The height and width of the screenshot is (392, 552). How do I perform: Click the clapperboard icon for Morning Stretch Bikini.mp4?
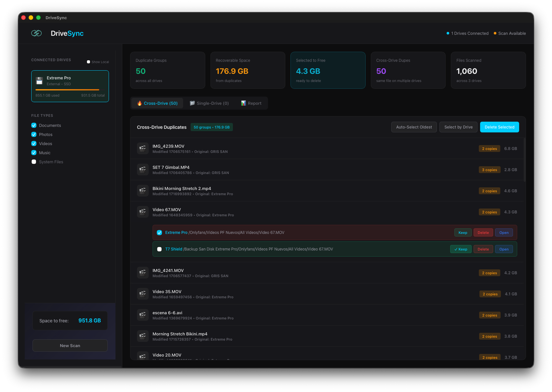point(142,336)
